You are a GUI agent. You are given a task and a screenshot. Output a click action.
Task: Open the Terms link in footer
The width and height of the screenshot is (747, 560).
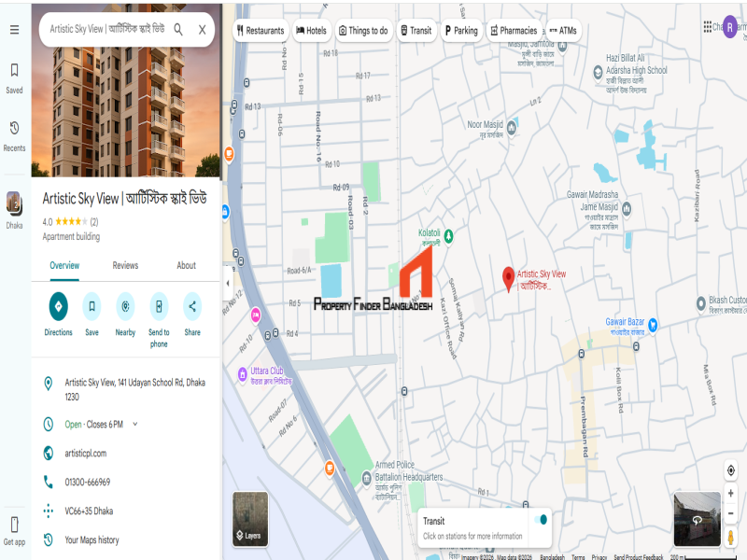point(578,556)
